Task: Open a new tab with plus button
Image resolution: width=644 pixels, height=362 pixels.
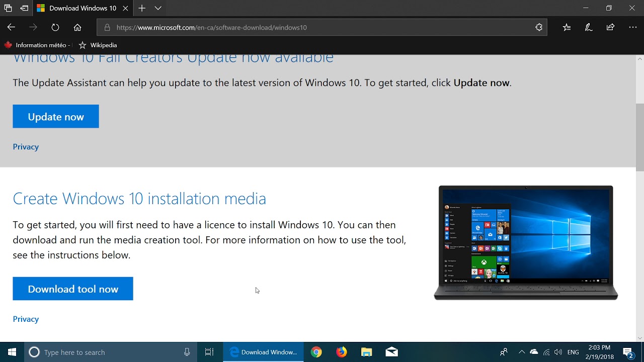Action: (x=142, y=8)
